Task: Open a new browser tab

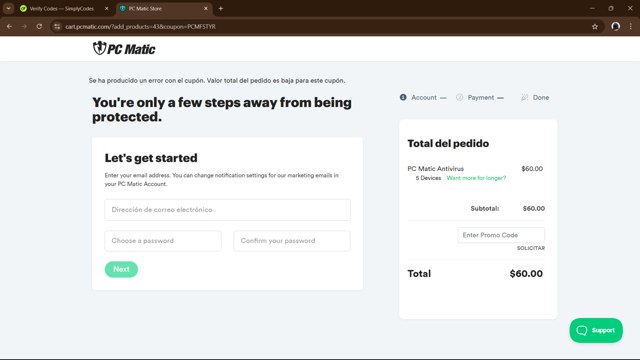Action: [221, 8]
